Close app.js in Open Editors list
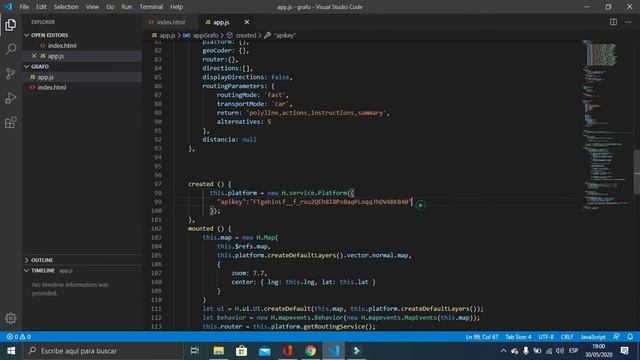 pyautogui.click(x=34, y=56)
